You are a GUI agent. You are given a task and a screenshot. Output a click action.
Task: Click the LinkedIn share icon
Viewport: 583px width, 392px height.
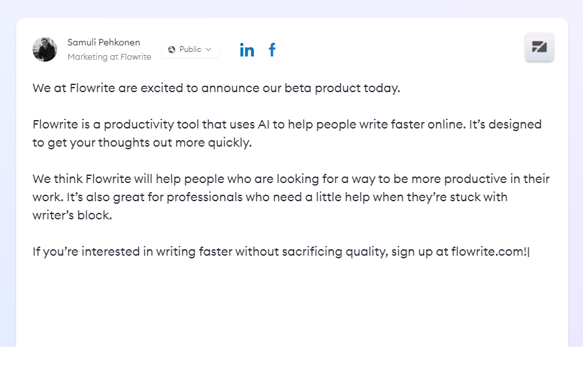tap(247, 50)
